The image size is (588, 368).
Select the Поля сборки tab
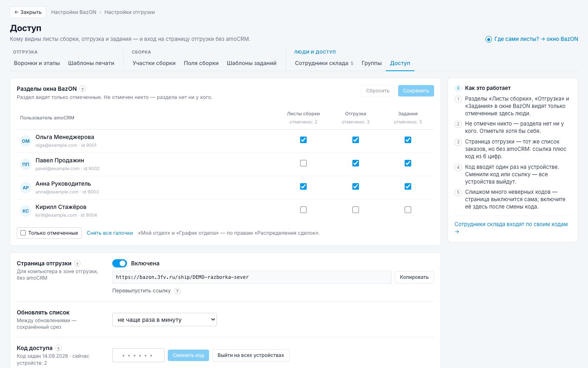pyautogui.click(x=201, y=63)
